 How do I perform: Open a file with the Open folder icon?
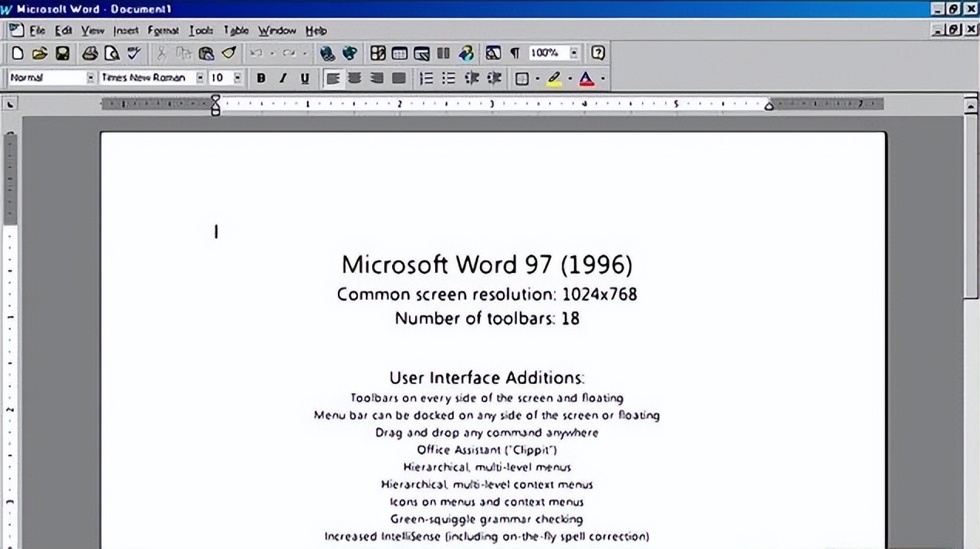click(39, 54)
